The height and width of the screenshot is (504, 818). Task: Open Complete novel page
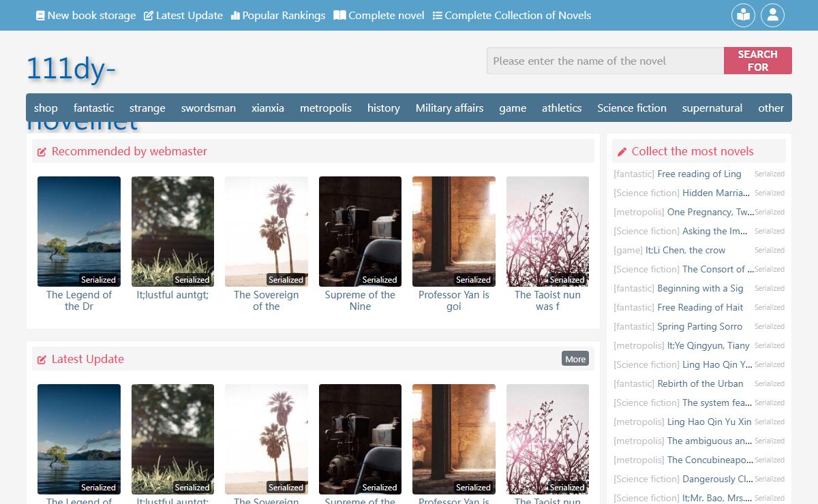pos(379,15)
